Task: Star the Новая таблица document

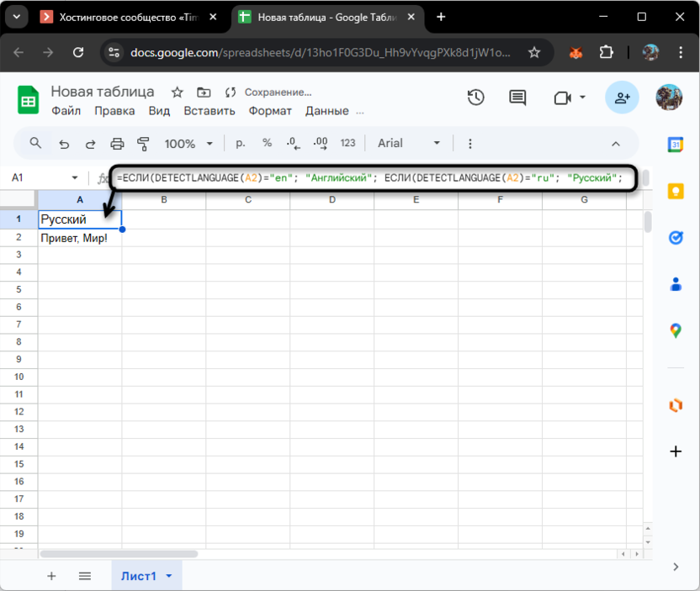Action: pyautogui.click(x=178, y=92)
